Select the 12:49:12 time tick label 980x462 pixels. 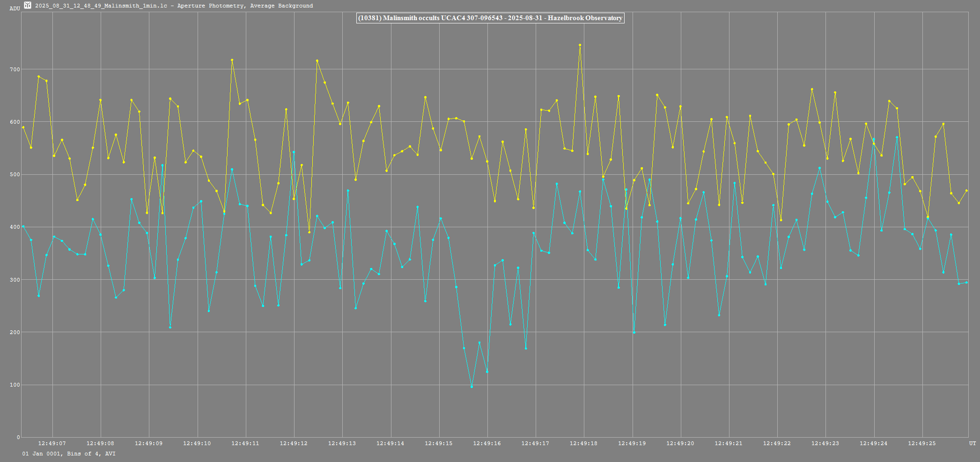[294, 443]
